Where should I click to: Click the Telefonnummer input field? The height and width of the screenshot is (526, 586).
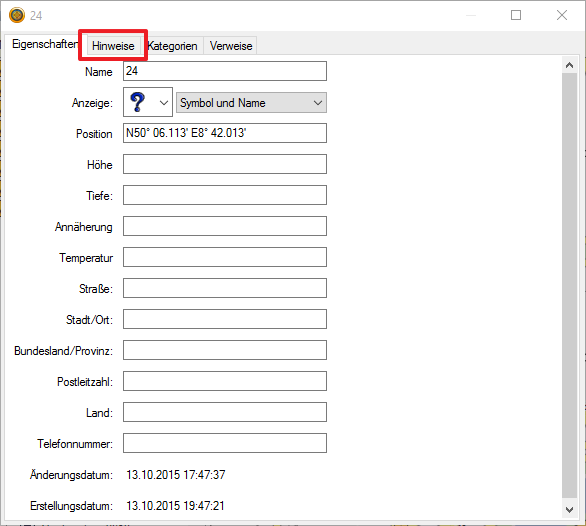[225, 443]
